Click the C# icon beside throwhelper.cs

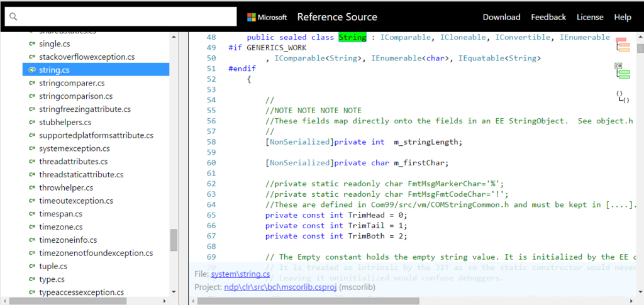(31, 188)
